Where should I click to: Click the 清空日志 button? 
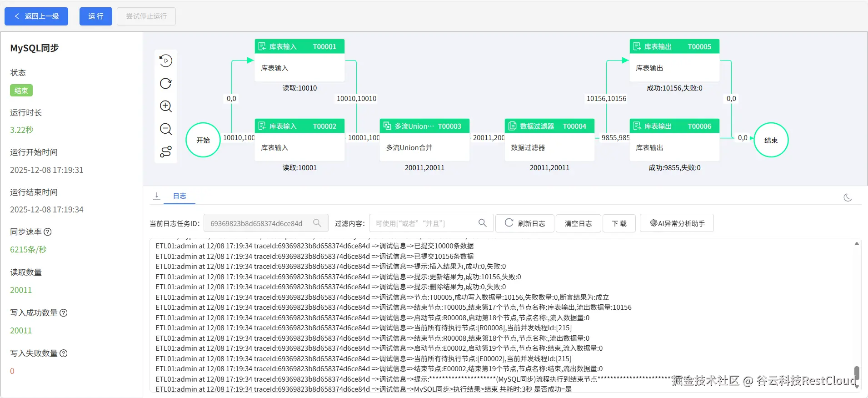[x=579, y=223]
